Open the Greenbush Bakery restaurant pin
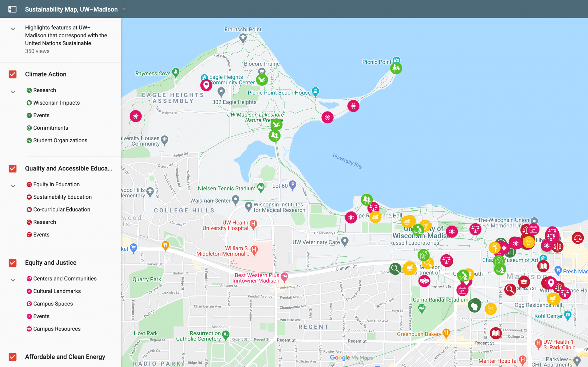 coord(446,333)
